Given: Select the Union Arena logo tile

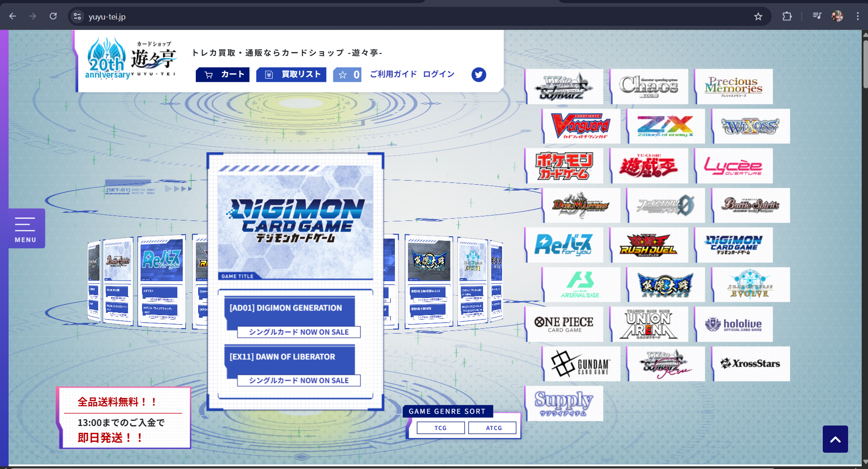Looking at the screenshot, I should click(649, 324).
